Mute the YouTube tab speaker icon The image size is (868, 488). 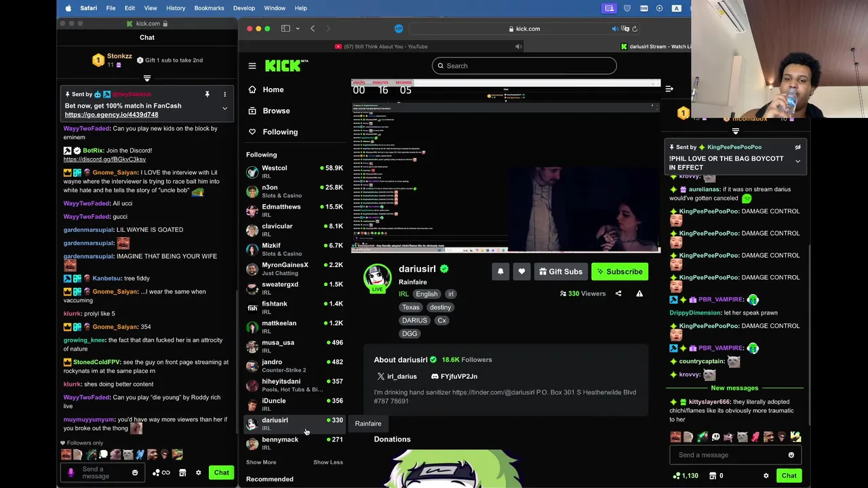point(518,46)
